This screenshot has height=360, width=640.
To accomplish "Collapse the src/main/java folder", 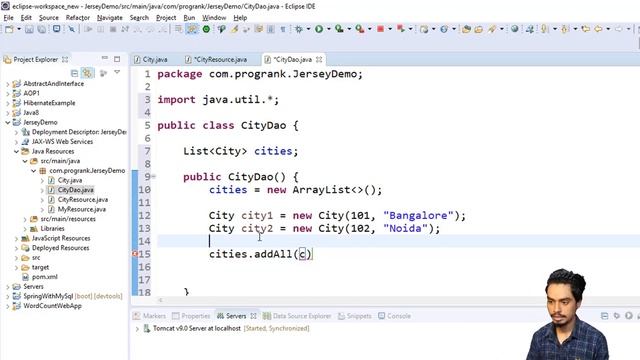I will (25, 161).
